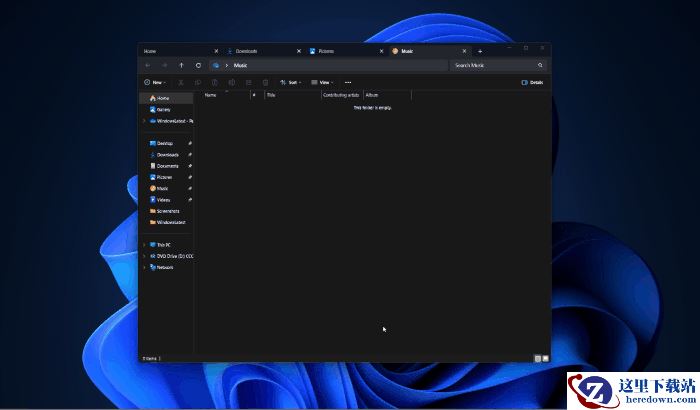
Task: Close the Downloads tab
Action: [299, 51]
